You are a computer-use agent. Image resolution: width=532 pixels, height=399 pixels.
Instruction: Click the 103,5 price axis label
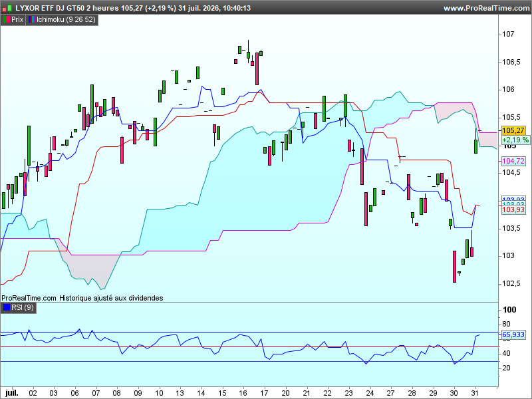(x=511, y=228)
